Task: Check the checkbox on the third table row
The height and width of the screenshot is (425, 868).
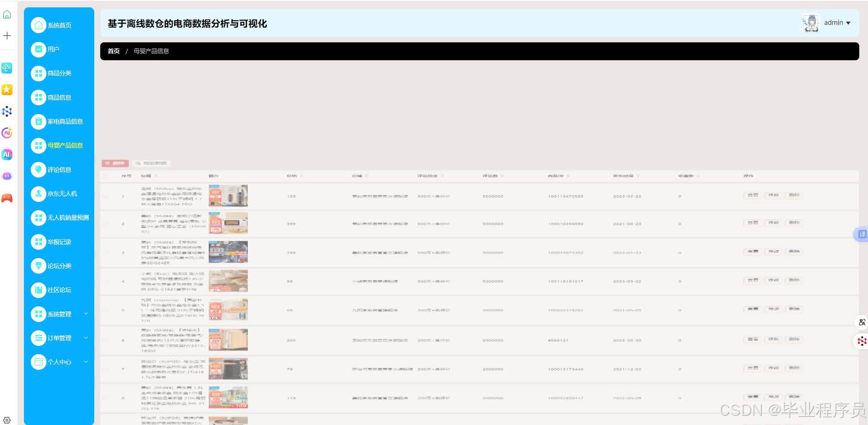Action: click(x=105, y=252)
